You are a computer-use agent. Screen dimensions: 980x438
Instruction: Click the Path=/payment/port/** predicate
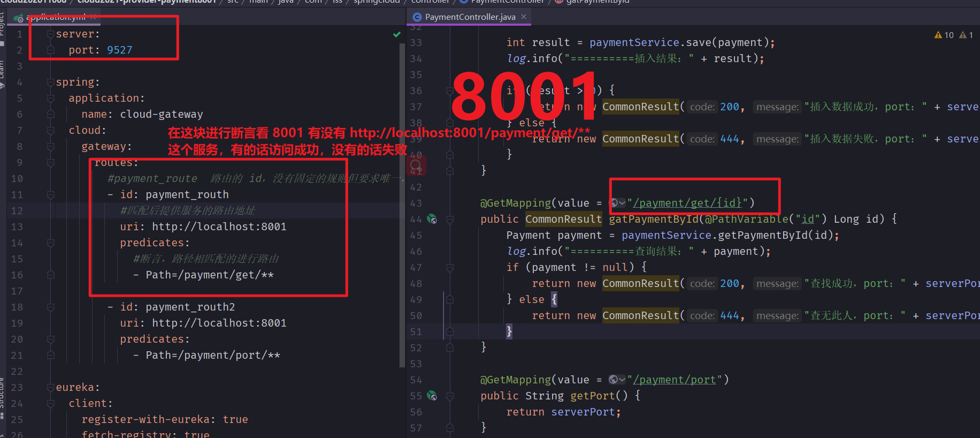(213, 355)
